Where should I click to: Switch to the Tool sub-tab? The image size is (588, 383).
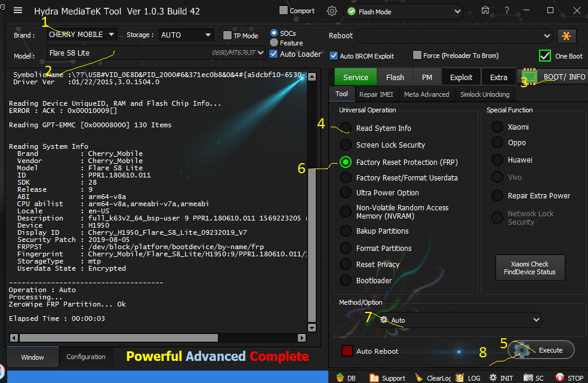(x=341, y=94)
